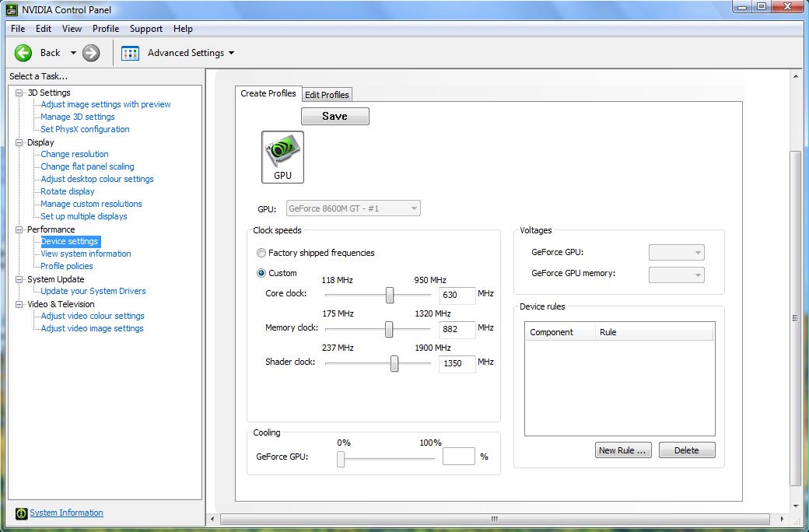809x532 pixels.
Task: Click the Memory clock MHz input field
Action: coord(457,329)
